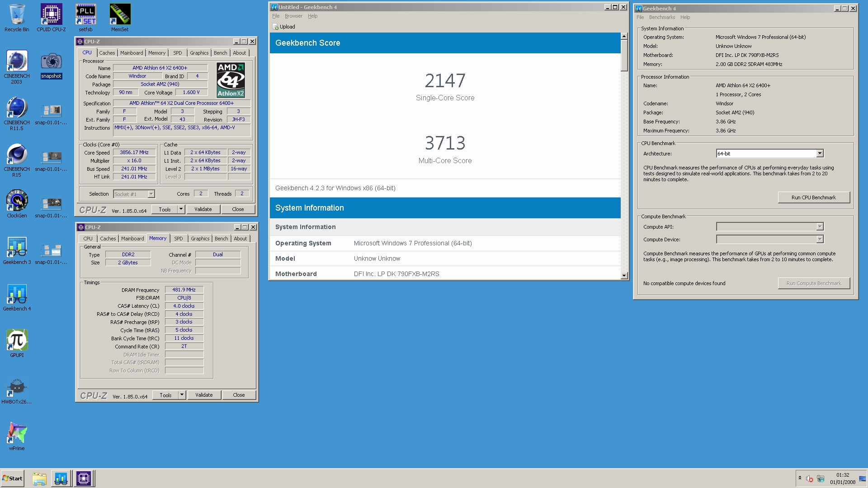Click scroll down arrow in Geekbench results
Screen dimensions: 868x488
point(624,276)
